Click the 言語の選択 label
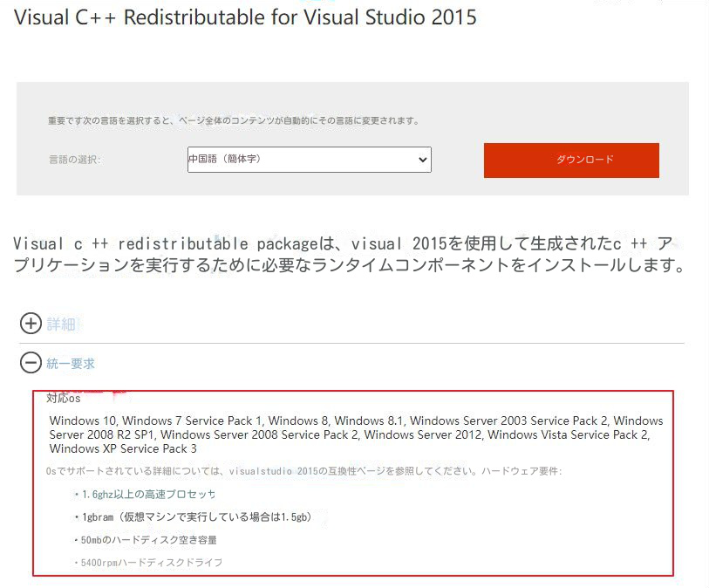 click(x=75, y=160)
